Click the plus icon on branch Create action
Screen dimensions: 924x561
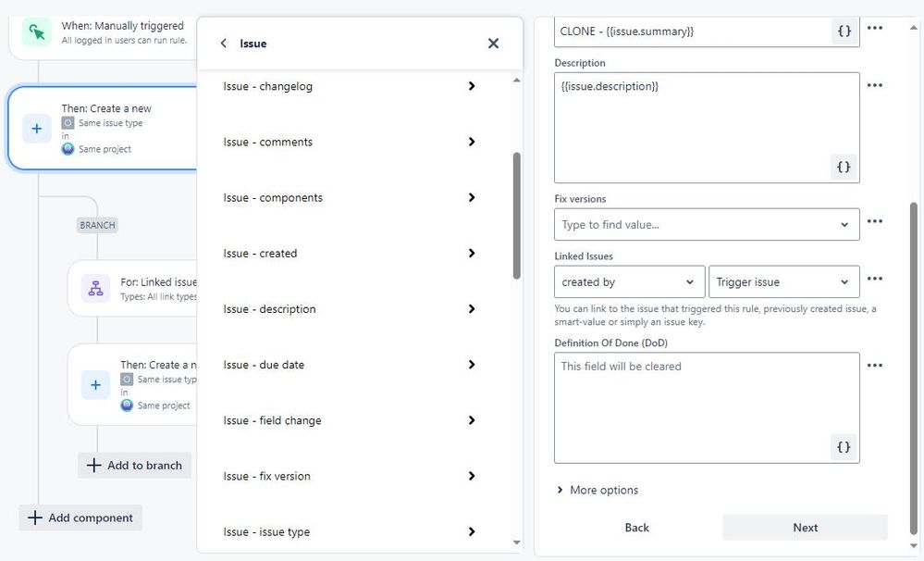coord(95,384)
